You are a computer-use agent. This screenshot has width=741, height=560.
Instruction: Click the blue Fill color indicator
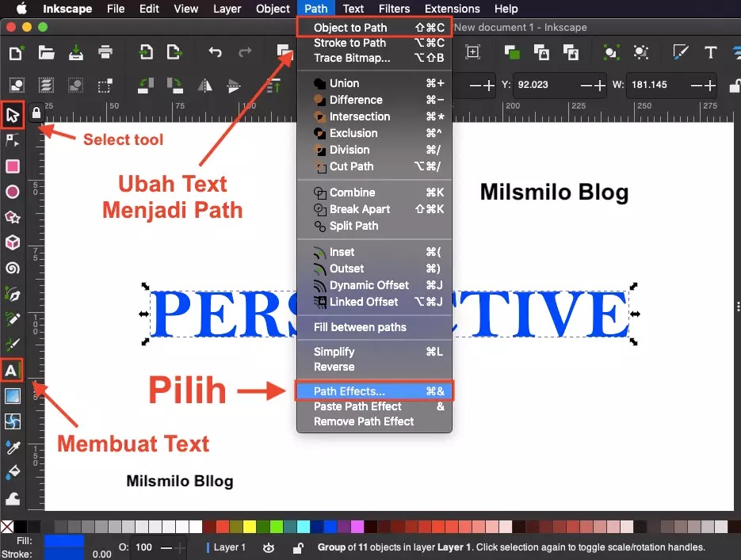(x=64, y=541)
